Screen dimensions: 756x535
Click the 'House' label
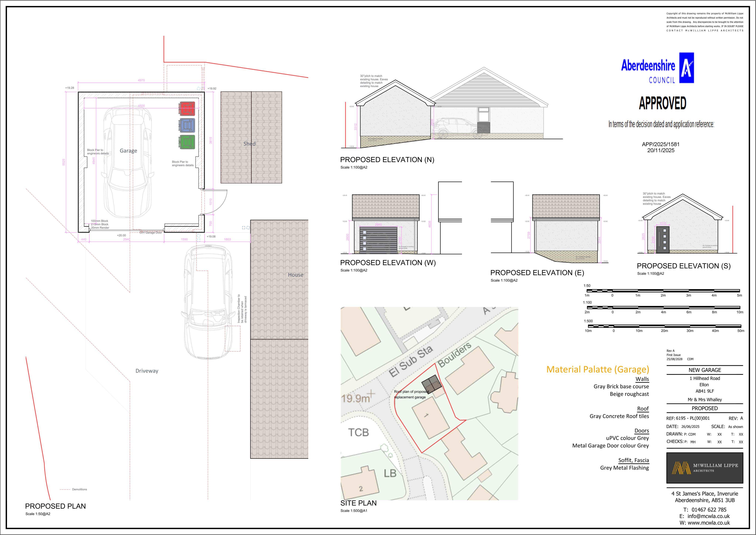pyautogui.click(x=296, y=275)
